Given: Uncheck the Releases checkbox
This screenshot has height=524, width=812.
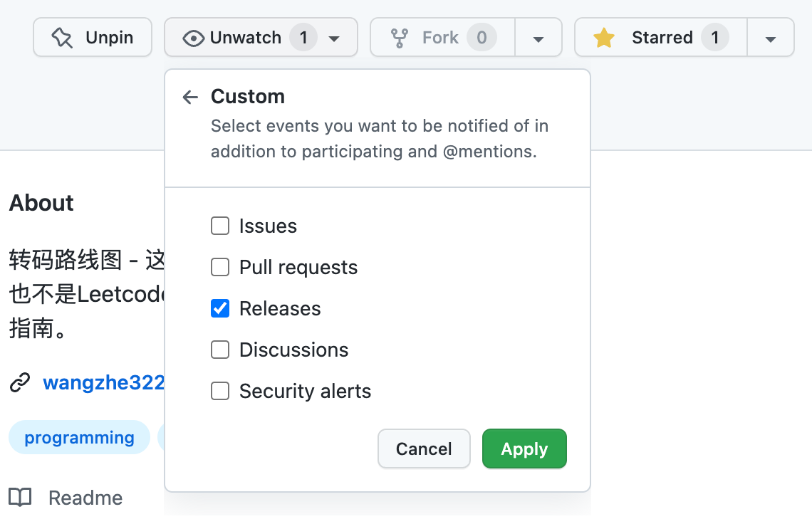Looking at the screenshot, I should [x=220, y=309].
